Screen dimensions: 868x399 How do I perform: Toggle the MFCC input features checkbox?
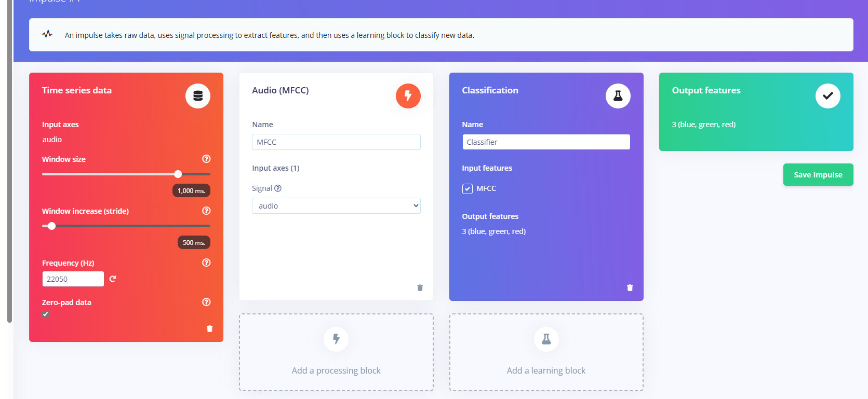[468, 188]
